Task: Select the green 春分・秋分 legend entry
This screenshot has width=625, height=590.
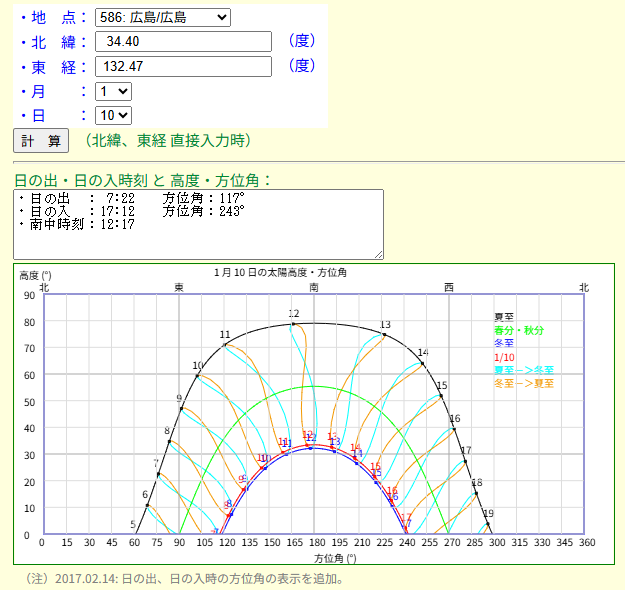Action: [x=517, y=330]
